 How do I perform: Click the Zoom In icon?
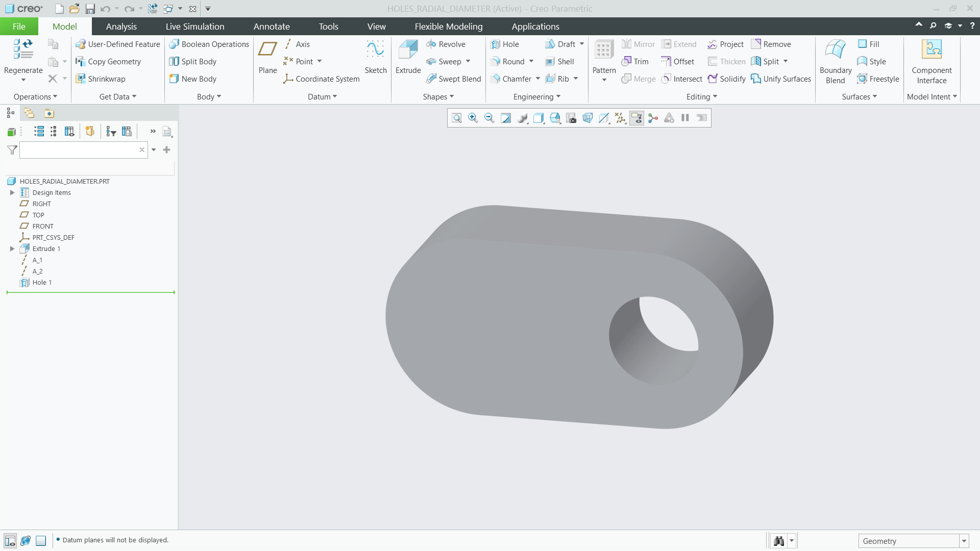pos(473,118)
